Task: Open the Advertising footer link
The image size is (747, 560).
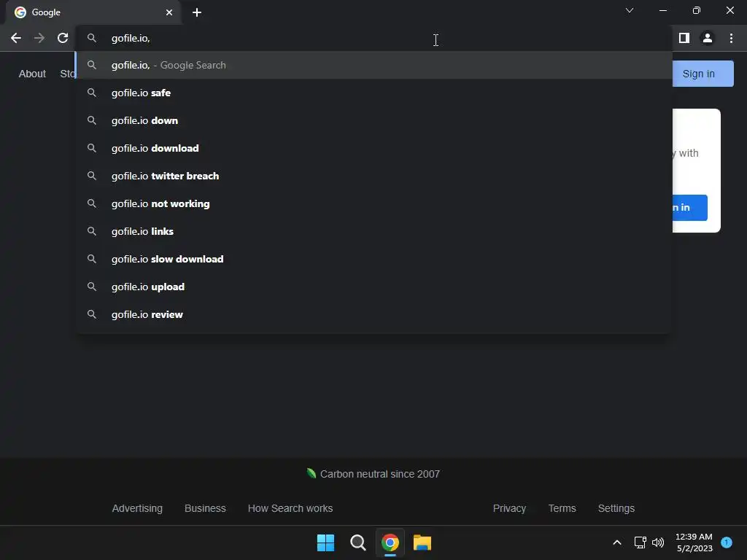Action: point(137,508)
